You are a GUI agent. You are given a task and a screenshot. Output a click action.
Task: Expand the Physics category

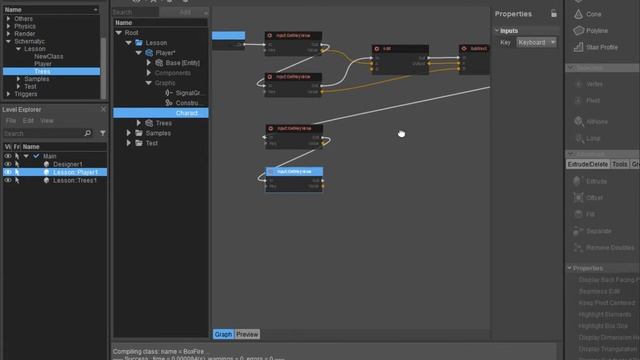pyautogui.click(x=8, y=26)
